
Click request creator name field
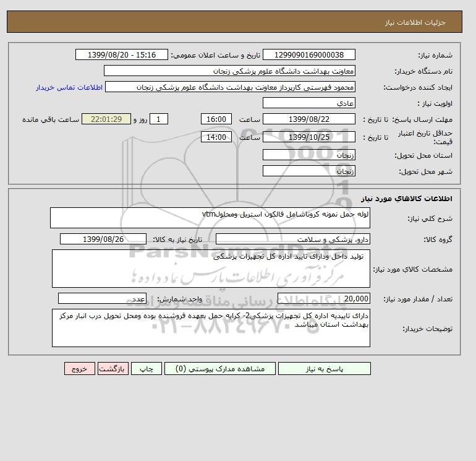(x=230, y=87)
